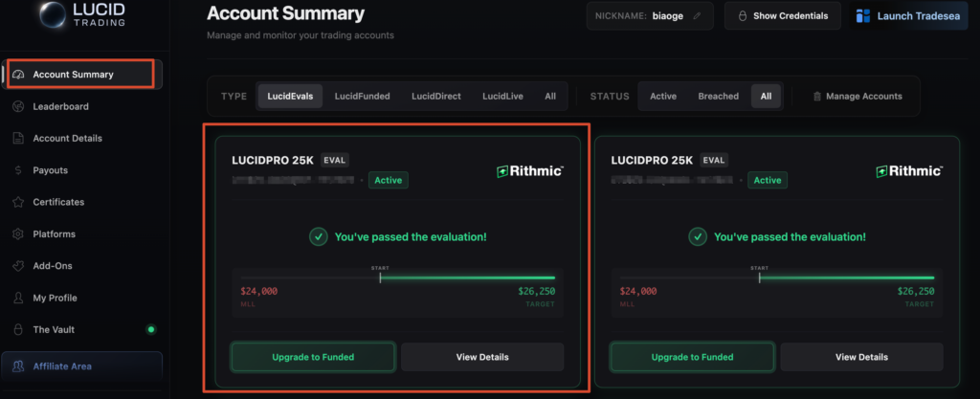Show only Active status accounts

(663, 97)
